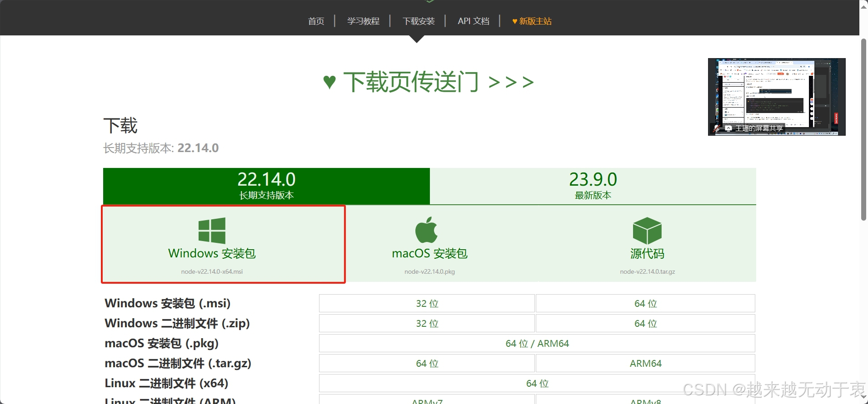Viewport: 868px width, 404px height.
Task: Click the Apple logo icon
Action: (x=426, y=230)
